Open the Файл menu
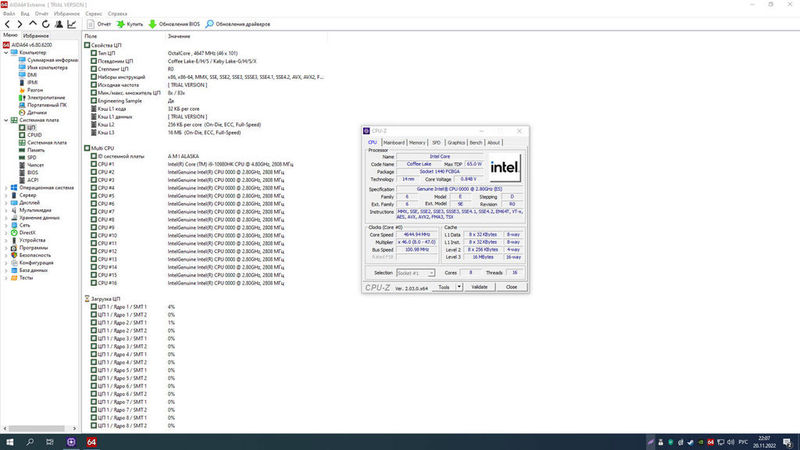The height and width of the screenshot is (450, 800). tap(9, 14)
